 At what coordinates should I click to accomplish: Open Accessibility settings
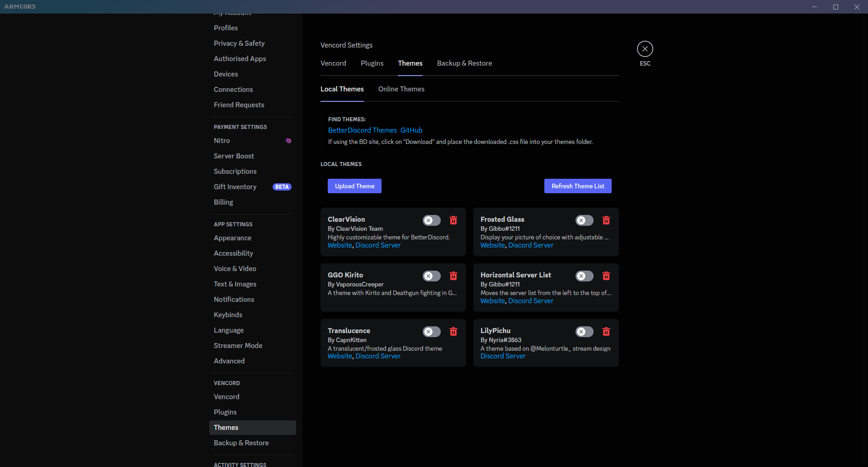(x=253, y=253)
